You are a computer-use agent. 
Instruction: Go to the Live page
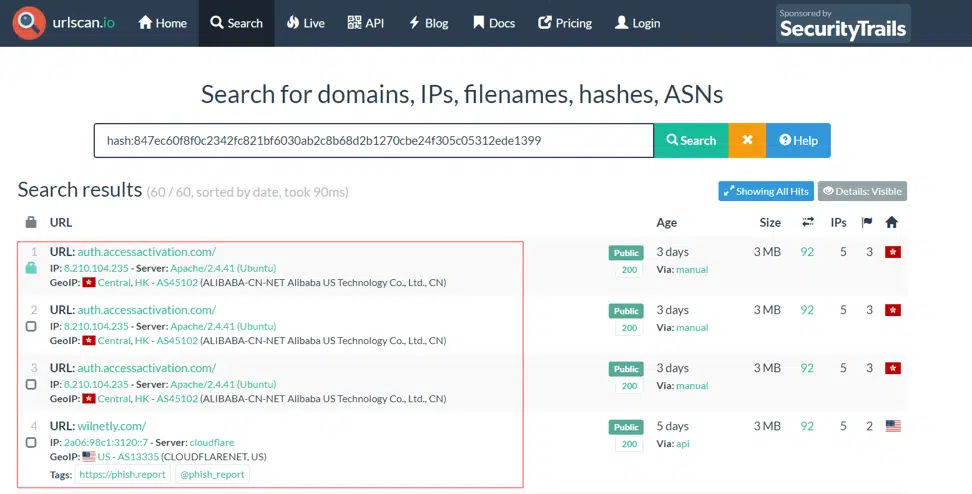click(306, 23)
